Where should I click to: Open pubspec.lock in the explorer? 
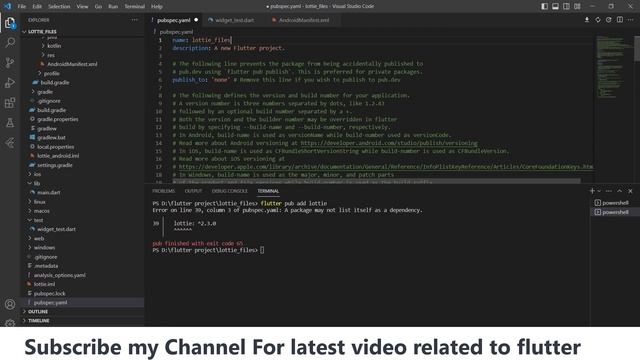[x=49, y=293]
